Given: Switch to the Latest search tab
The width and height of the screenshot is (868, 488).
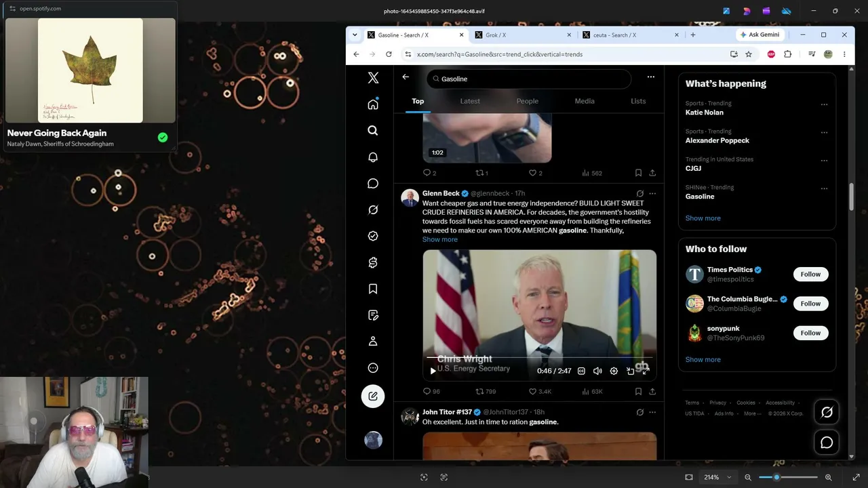Looking at the screenshot, I should pos(470,101).
